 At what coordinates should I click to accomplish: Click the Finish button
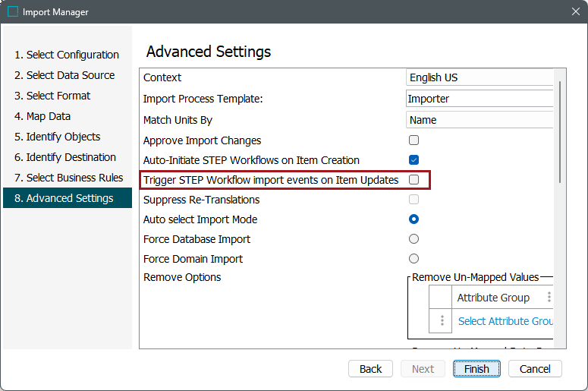(x=477, y=369)
